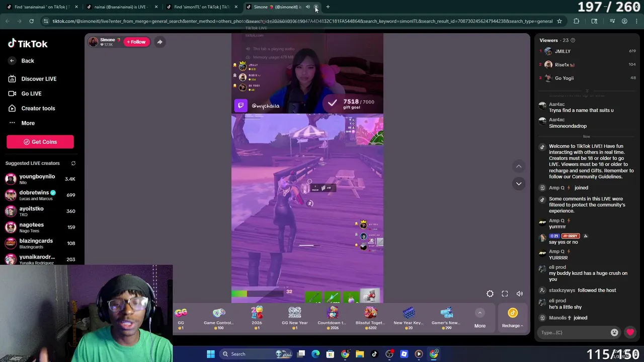The width and height of the screenshot is (644, 362).
Task: Open Discover LIVE in sidebar
Action: [x=33, y=79]
